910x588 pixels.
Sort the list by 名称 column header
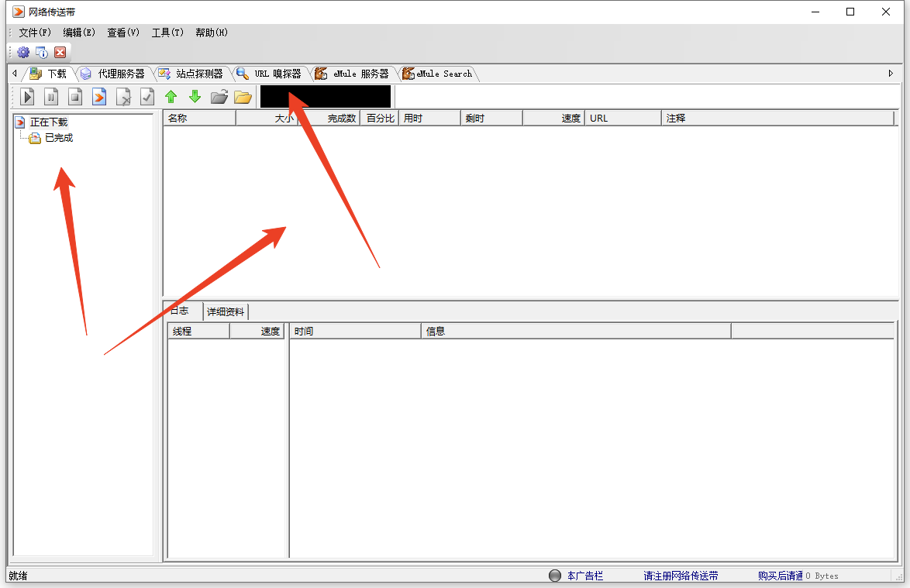coord(198,119)
